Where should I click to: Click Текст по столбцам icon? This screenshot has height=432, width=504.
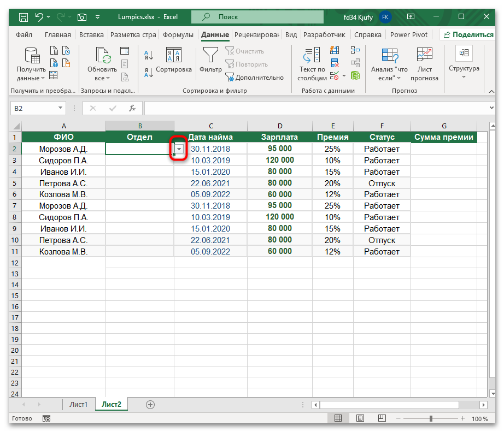pyautogui.click(x=312, y=55)
